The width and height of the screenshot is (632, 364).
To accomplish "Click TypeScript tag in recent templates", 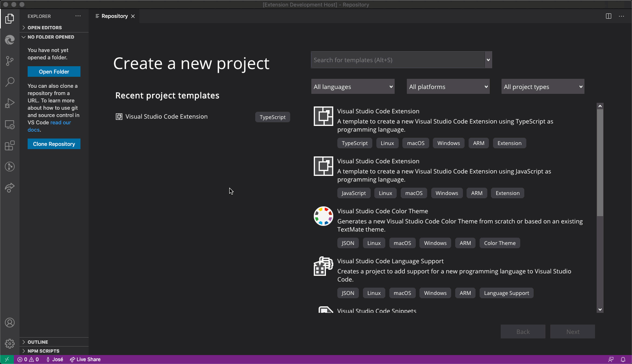I will (273, 117).
